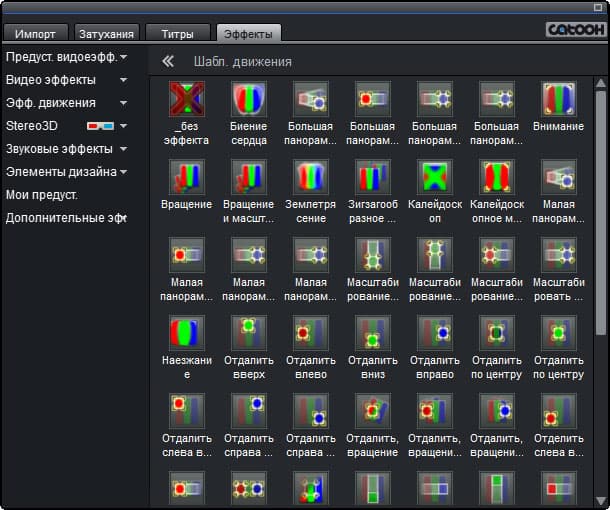This screenshot has height=510, width=610.
Task: Select the "Отделить слева в..." template
Action: pos(559,411)
